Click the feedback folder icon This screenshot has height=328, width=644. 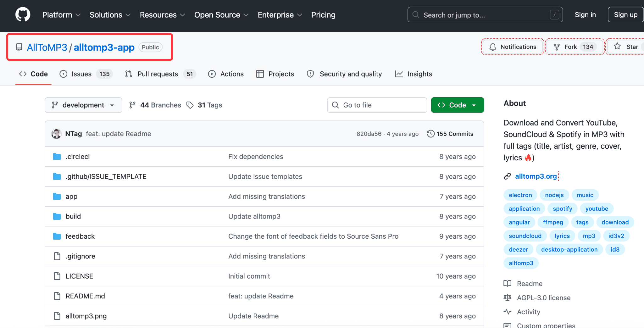coord(57,236)
